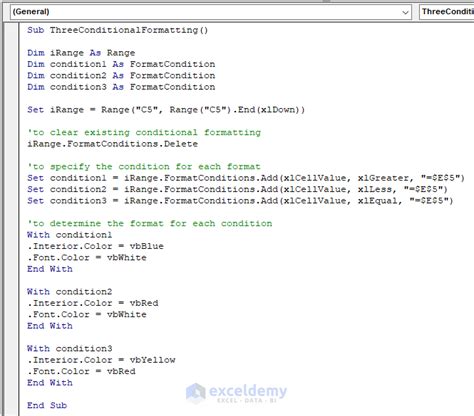Click the margin indicator bar beside Sub line
The height and width of the screenshot is (416, 474).
pyautogui.click(x=12, y=30)
